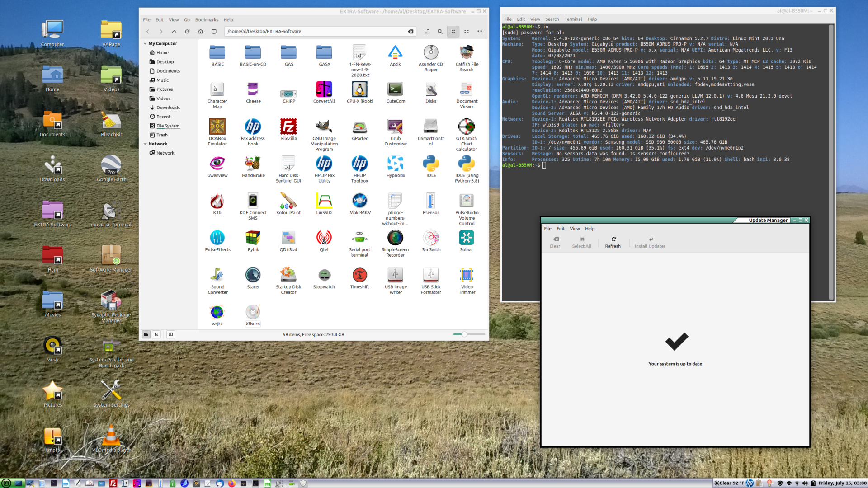Show Treeview in the sidebar footer
Screen dimensions: 868x488
click(156, 335)
